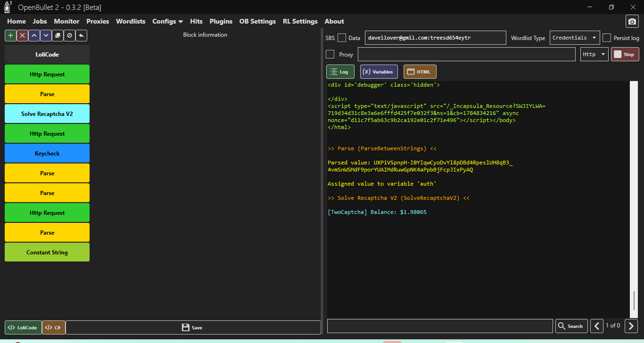The image size is (644, 343).
Task: Expand the Configs menu
Action: coord(167,21)
